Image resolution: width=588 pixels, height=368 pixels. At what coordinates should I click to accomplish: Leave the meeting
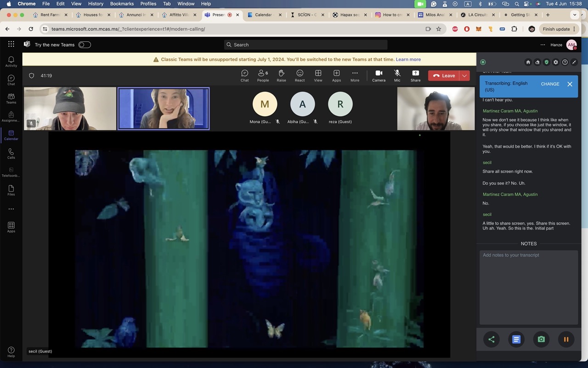[x=444, y=76]
